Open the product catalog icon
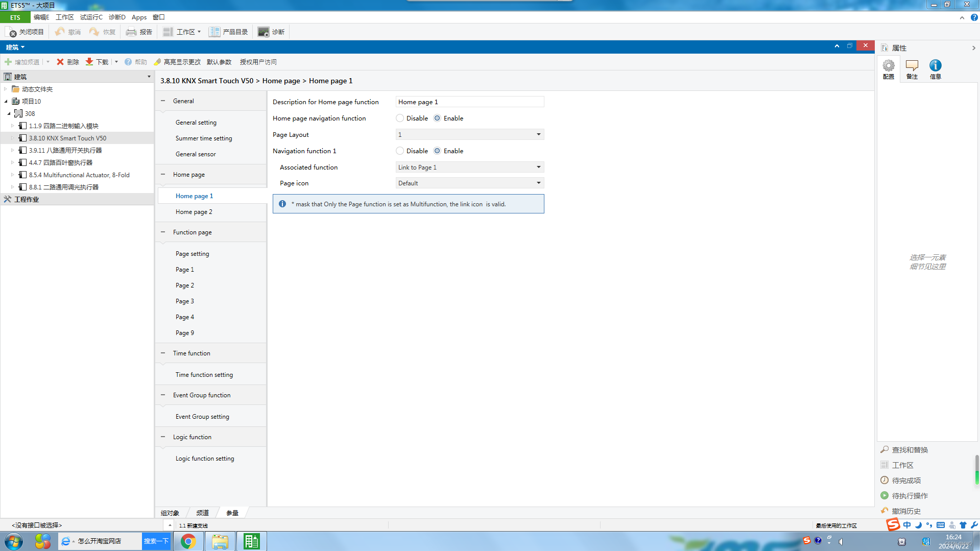980x551 pixels. coord(214,32)
